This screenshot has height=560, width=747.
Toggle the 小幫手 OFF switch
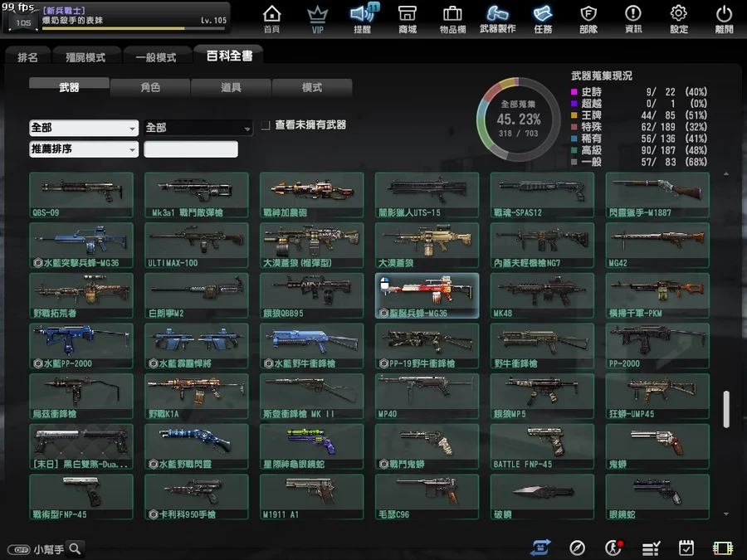click(19, 549)
